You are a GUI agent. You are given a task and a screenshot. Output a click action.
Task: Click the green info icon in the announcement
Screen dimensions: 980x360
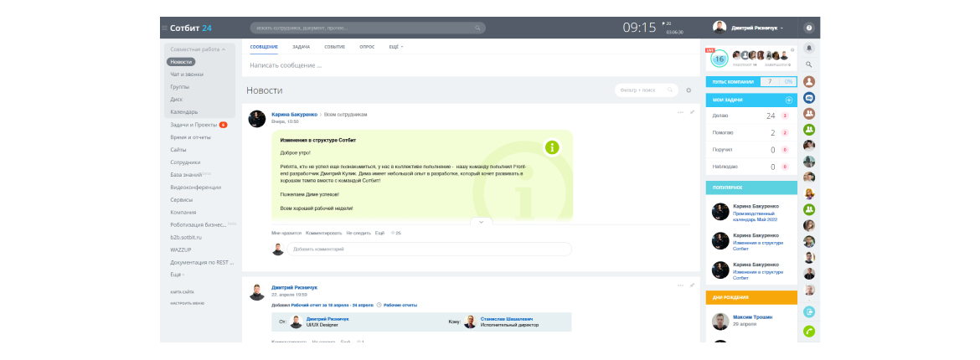552,147
